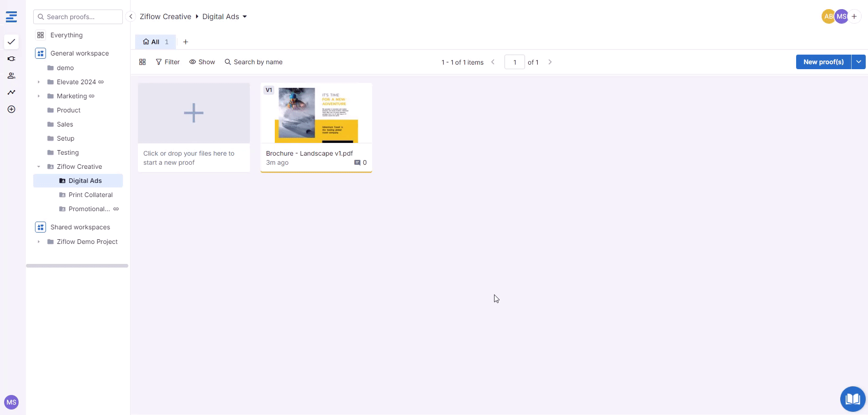Screen dimensions: 868x415
Task: Open the Digital Ads breadcrumb dropdown
Action: pyautogui.click(x=245, y=17)
